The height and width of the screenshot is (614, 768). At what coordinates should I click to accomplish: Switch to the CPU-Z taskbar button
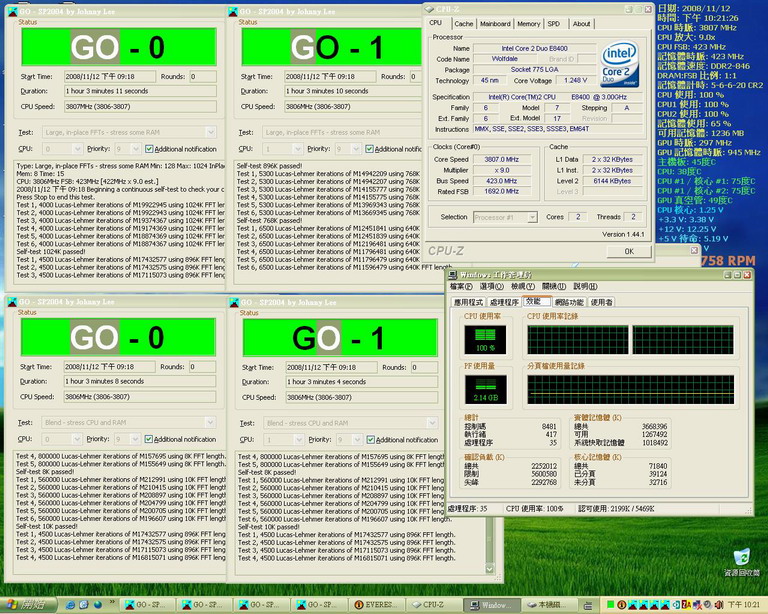coord(433,605)
